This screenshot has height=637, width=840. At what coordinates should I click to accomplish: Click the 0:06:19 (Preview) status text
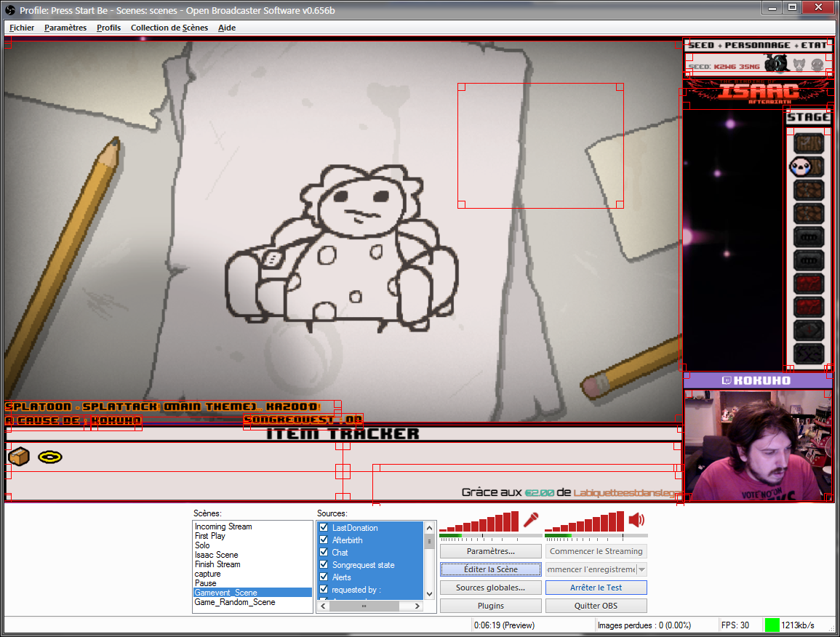(x=504, y=625)
